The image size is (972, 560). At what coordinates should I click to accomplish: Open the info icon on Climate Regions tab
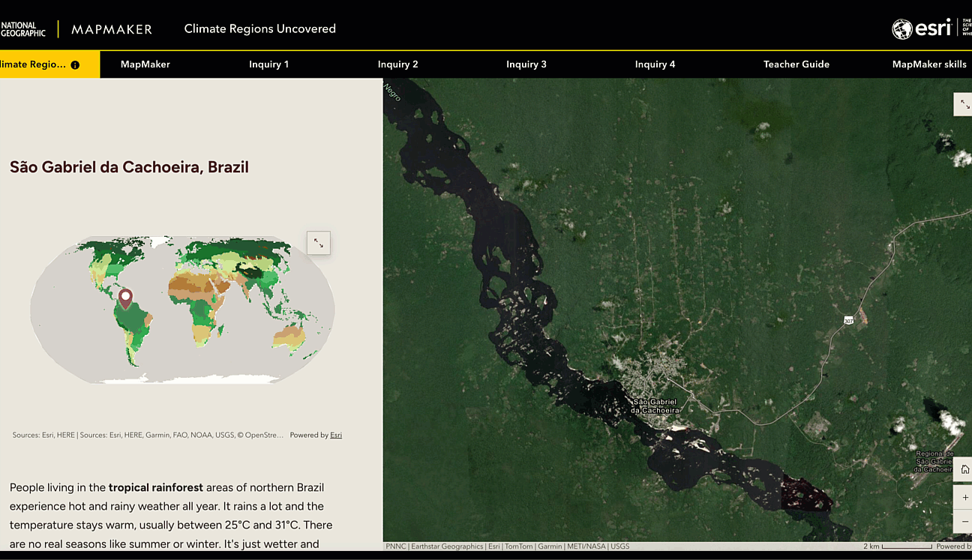point(75,65)
